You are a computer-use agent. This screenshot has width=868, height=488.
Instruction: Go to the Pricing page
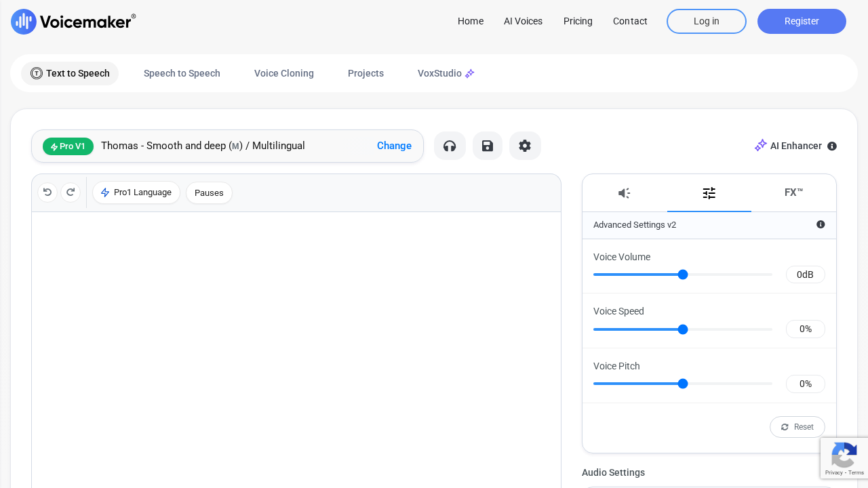point(578,21)
